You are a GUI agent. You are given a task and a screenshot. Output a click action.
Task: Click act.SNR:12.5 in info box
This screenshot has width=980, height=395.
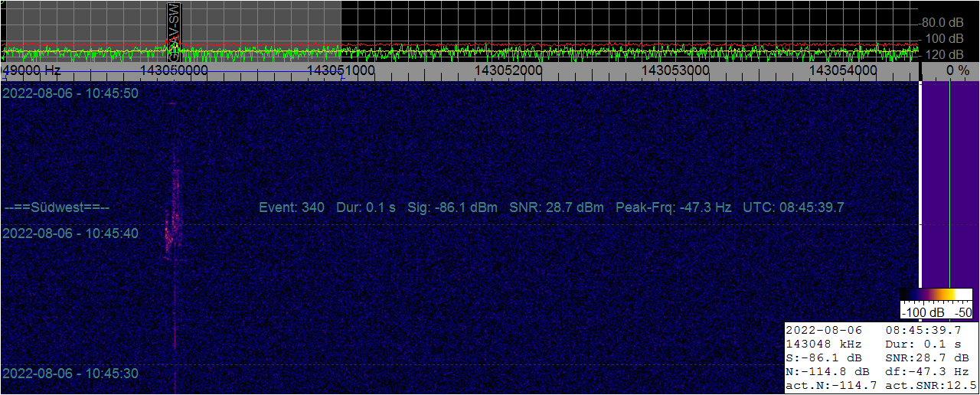931,386
